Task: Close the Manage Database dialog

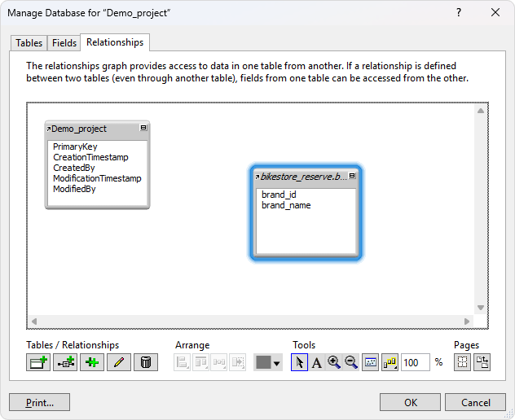Action: [495, 12]
